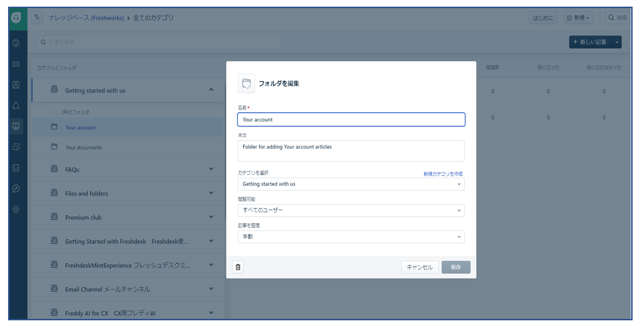Click the FAQs: category icon

click(x=54, y=169)
